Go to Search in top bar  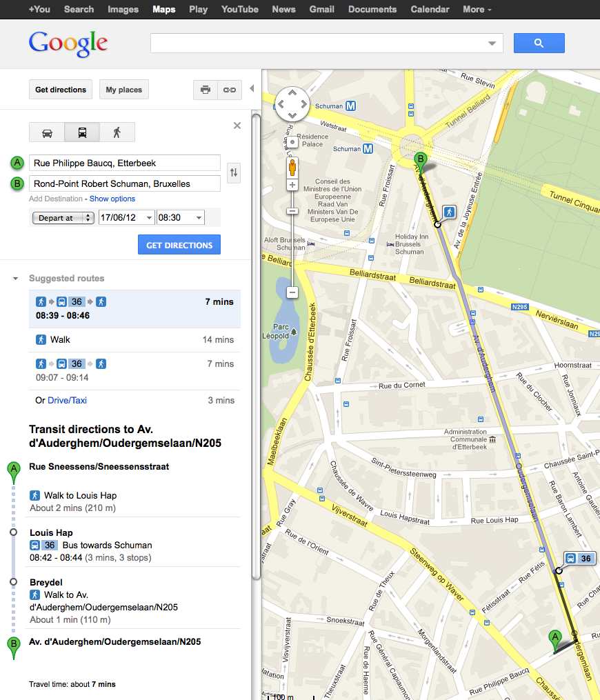pos(79,10)
